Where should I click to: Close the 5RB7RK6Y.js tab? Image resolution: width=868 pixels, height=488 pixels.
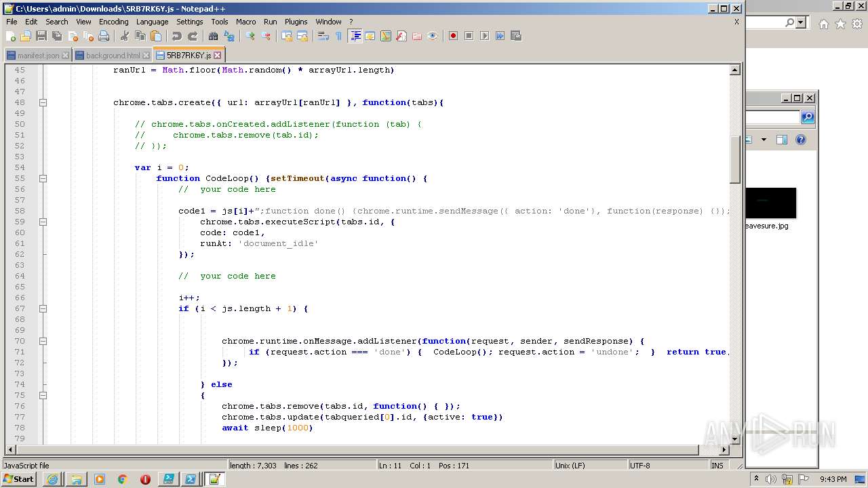coord(218,56)
